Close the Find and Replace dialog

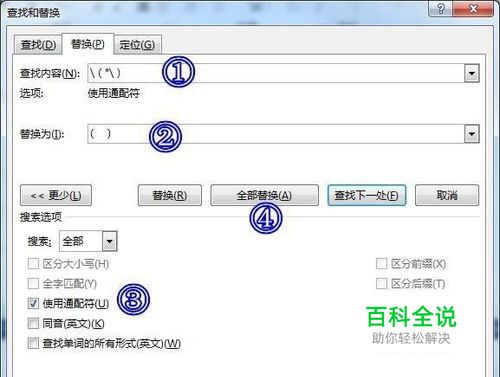pos(473,8)
